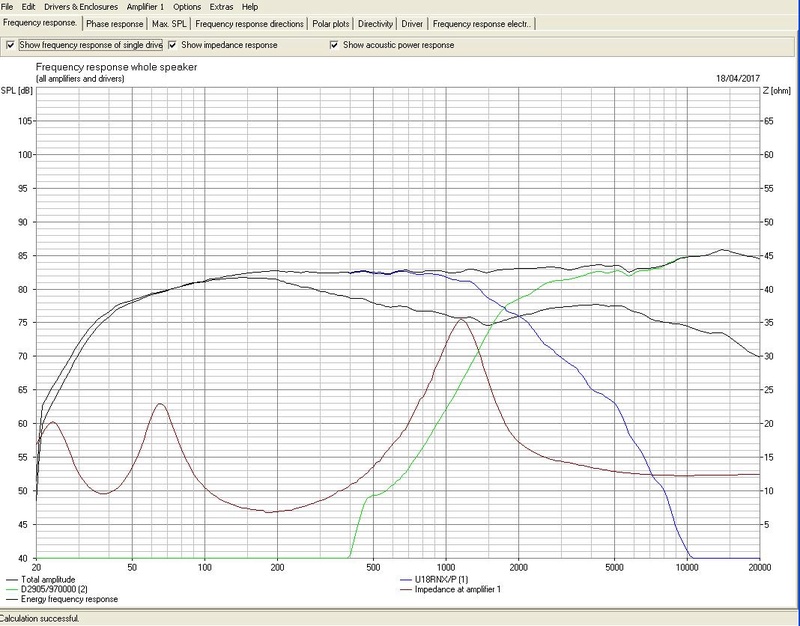Select the Frequency response tab
800x626 pixels.
point(40,23)
